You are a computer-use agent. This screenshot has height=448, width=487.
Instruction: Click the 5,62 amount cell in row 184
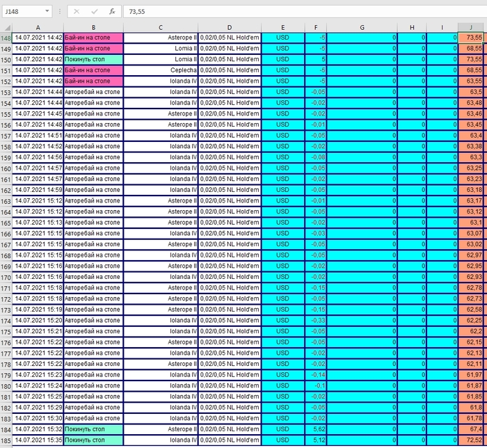click(316, 429)
